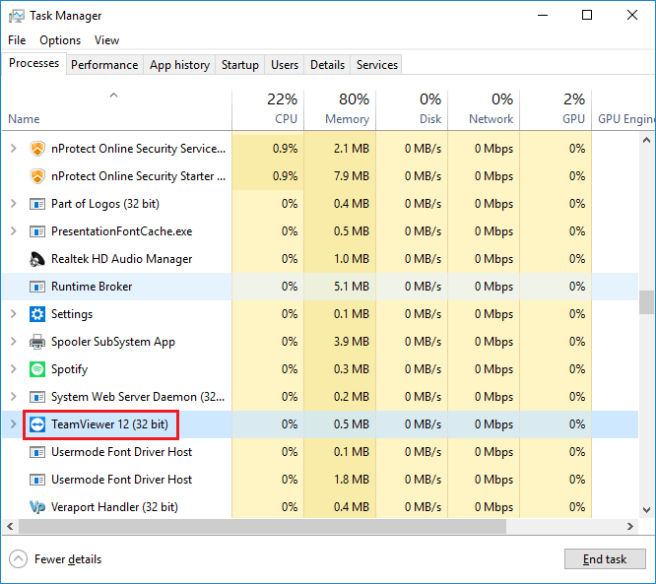This screenshot has height=584, width=656.
Task: Click the Realtek HD Audio Manager icon
Action: 38,259
